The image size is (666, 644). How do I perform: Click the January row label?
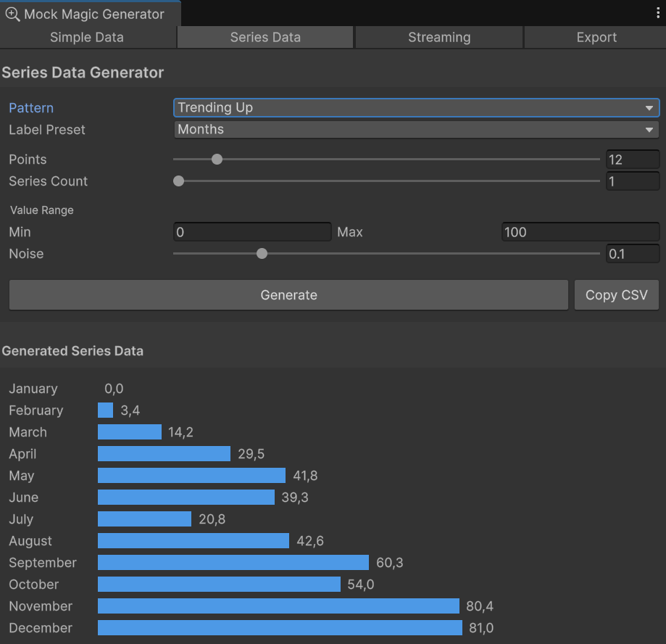[33, 389]
